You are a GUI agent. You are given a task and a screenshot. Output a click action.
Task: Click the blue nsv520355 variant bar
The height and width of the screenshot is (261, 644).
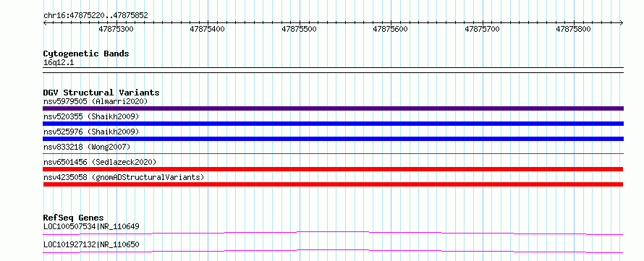[333, 124]
